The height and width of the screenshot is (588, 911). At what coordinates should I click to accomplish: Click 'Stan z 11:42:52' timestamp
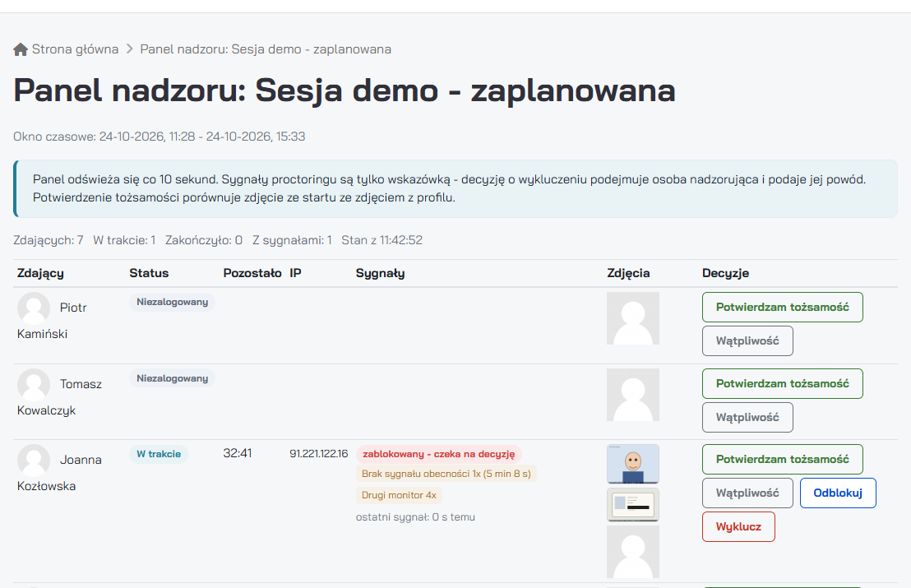(x=382, y=240)
